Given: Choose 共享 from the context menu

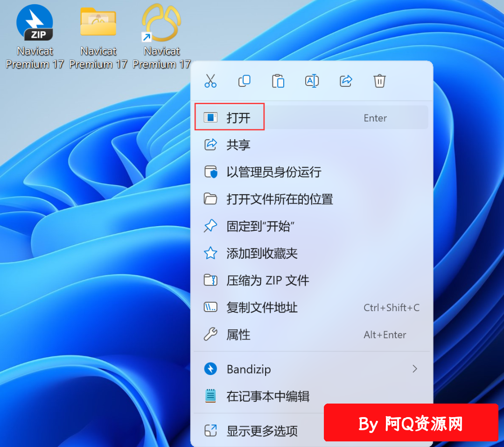Looking at the screenshot, I should (311, 144).
